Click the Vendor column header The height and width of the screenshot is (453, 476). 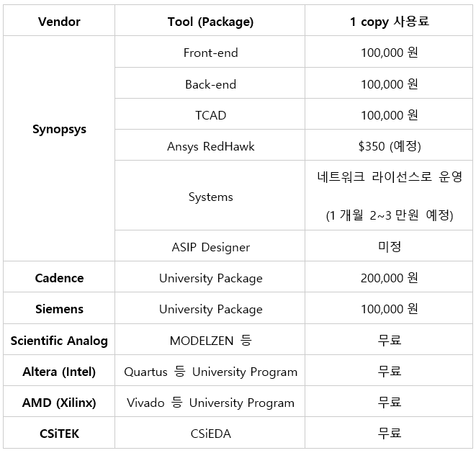pos(59,22)
